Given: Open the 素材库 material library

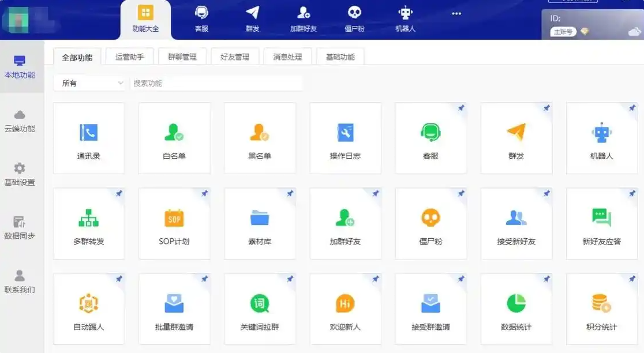Looking at the screenshot, I should point(260,224).
